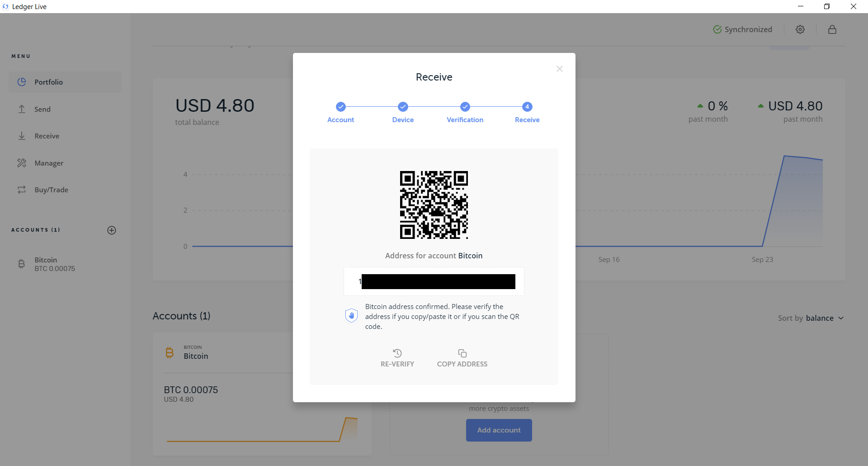This screenshot has width=868, height=466.
Task: Click the Portfolio pie chart icon
Action: pos(22,82)
